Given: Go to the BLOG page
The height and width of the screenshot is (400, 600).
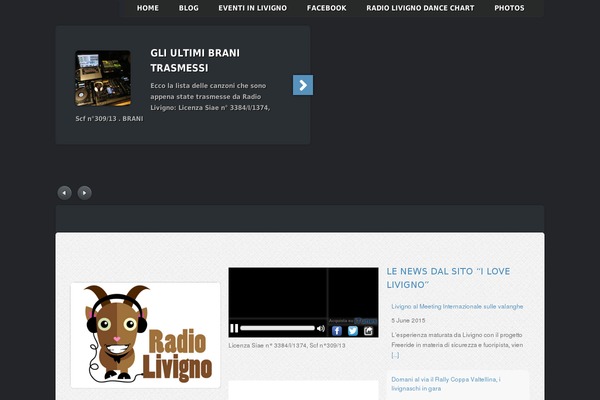Looking at the screenshot, I should [x=189, y=8].
